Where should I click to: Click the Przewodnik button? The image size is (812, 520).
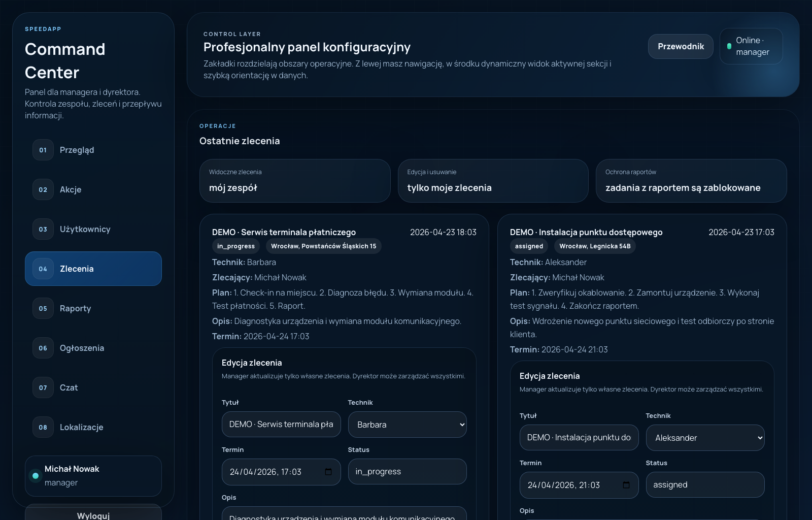pyautogui.click(x=681, y=46)
